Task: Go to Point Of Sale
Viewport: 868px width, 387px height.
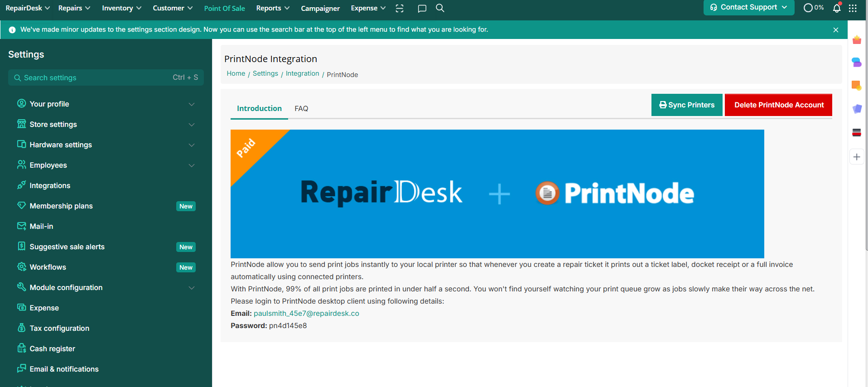Action: (224, 8)
